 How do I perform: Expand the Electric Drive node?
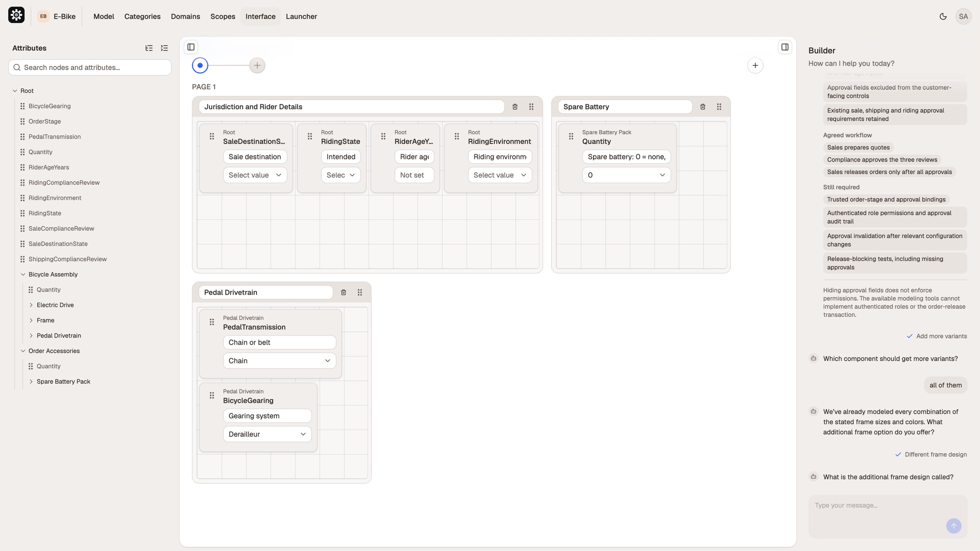click(31, 305)
